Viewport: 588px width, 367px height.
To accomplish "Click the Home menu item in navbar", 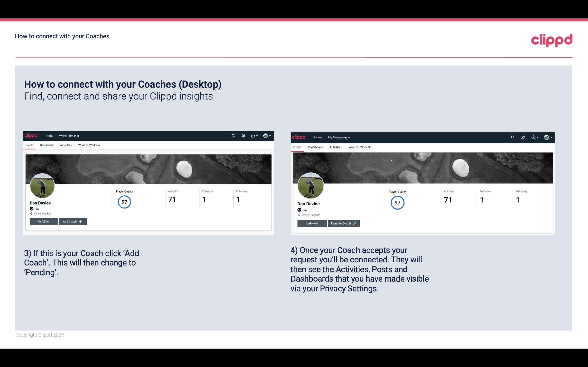I will [x=49, y=136].
